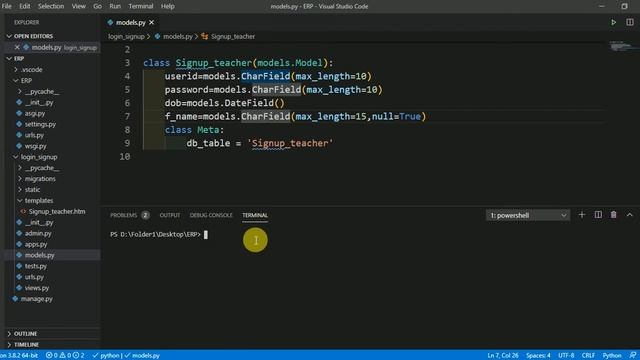The height and width of the screenshot is (360, 640).
Task: Click the code minimap preview
Action: point(623,46)
